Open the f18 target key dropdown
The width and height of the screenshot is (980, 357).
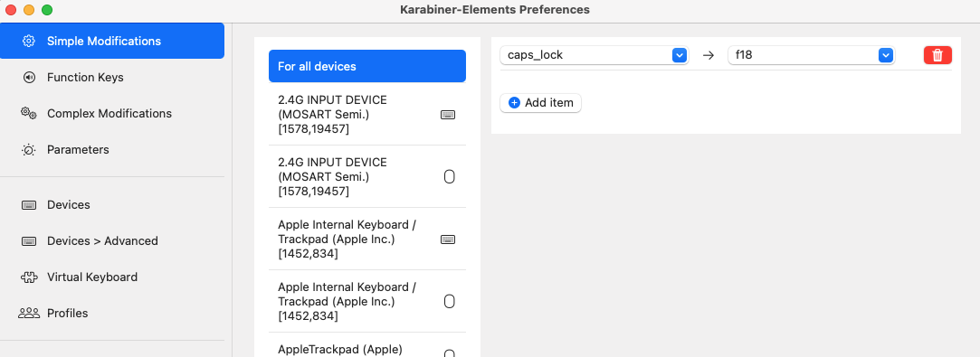click(x=812, y=55)
